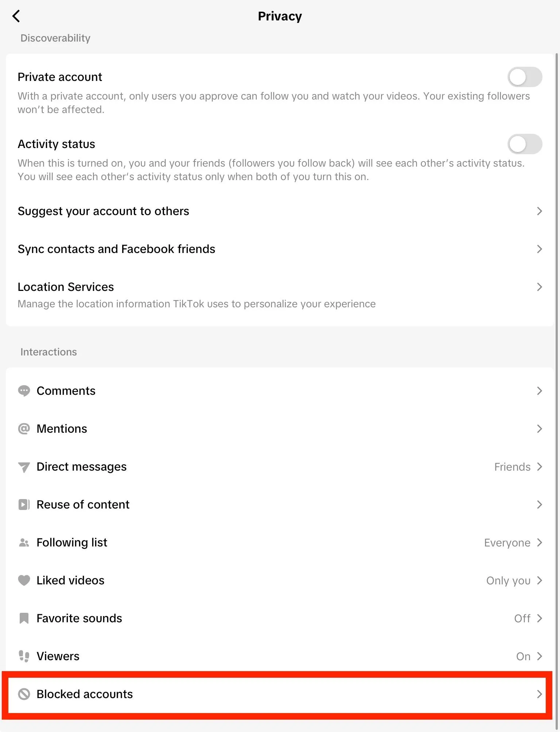This screenshot has width=560, height=732.
Task: Click the Blocked accounts prohibited icon
Action: (x=24, y=694)
